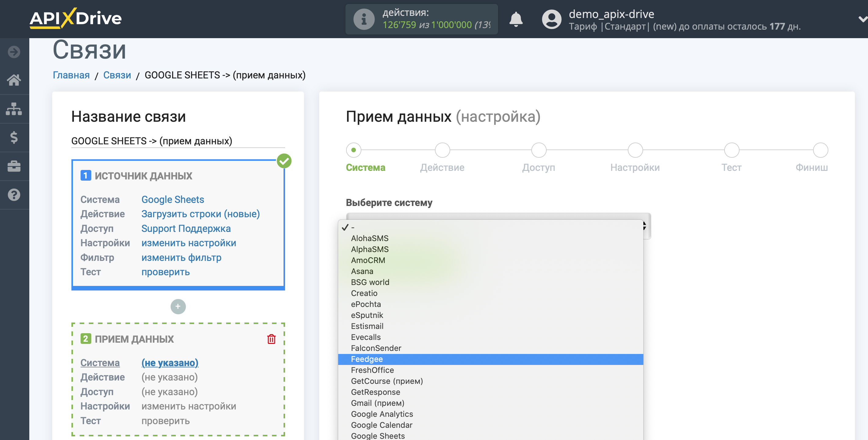Expand the account menu chevron
The image size is (868, 440).
point(863,19)
